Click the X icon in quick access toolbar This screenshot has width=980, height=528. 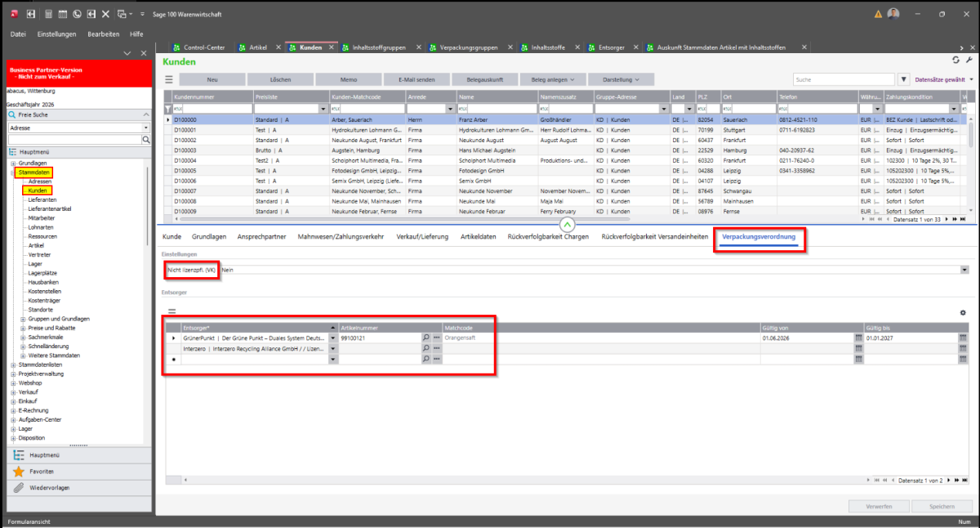tap(105, 14)
